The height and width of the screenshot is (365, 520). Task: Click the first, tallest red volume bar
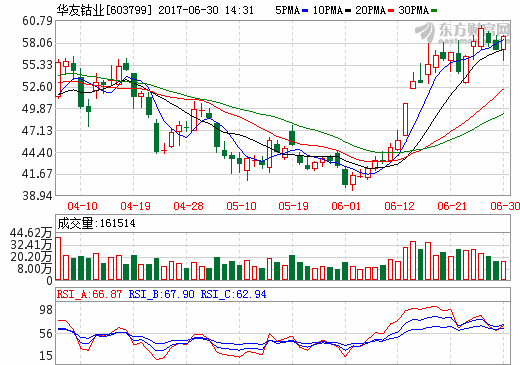(x=58, y=259)
